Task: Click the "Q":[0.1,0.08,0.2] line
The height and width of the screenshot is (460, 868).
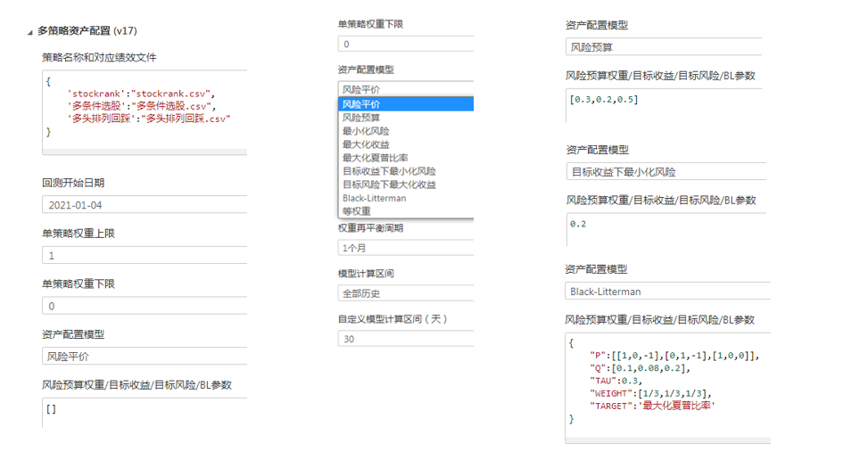Action: pyautogui.click(x=640, y=368)
